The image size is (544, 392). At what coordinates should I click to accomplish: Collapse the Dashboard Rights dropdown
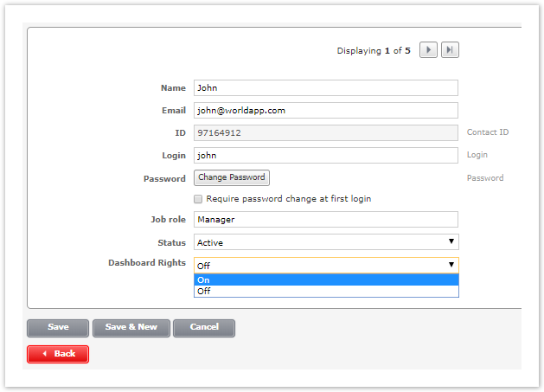[451, 265]
